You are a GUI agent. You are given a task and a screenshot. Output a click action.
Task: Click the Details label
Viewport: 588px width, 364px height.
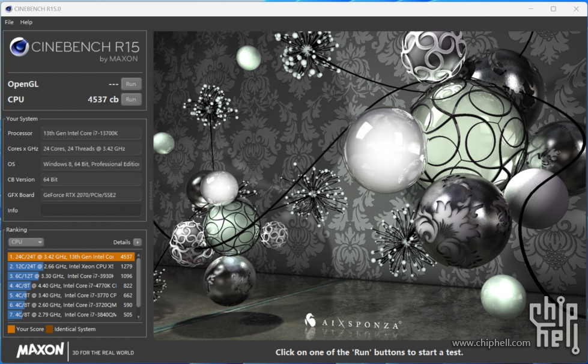121,242
